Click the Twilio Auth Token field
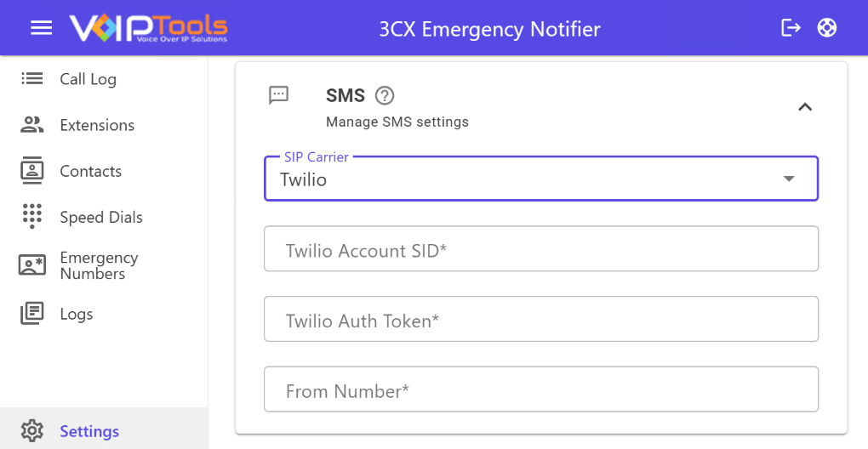 click(541, 321)
